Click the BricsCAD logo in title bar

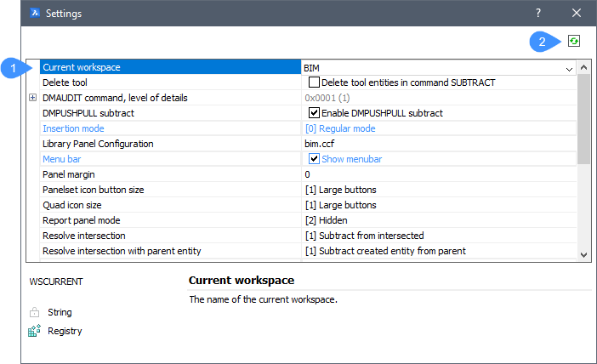coord(36,13)
